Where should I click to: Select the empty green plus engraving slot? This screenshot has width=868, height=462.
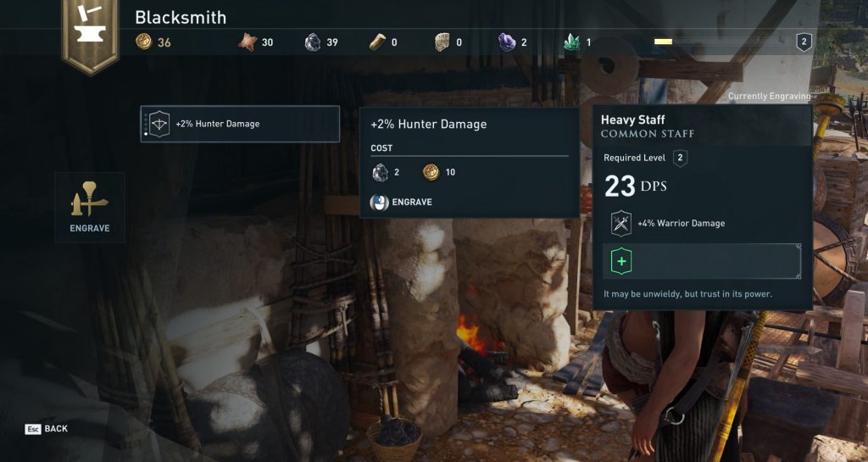pyautogui.click(x=701, y=261)
